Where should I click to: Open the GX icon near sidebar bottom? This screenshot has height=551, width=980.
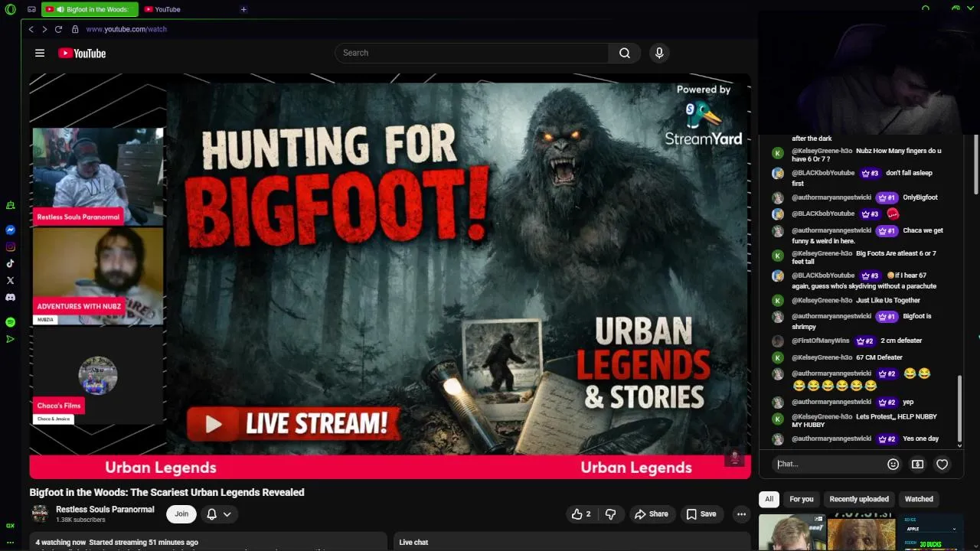[x=11, y=526]
